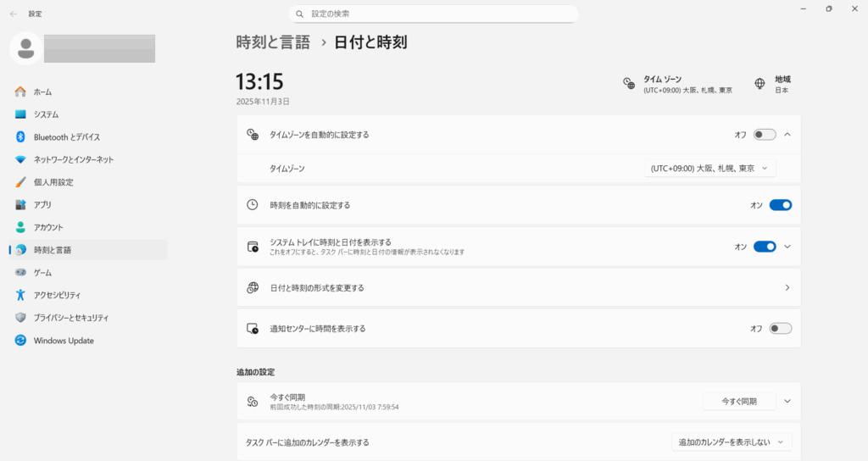Enable タイムゾーンを自動的に設定する toggle

click(x=764, y=135)
